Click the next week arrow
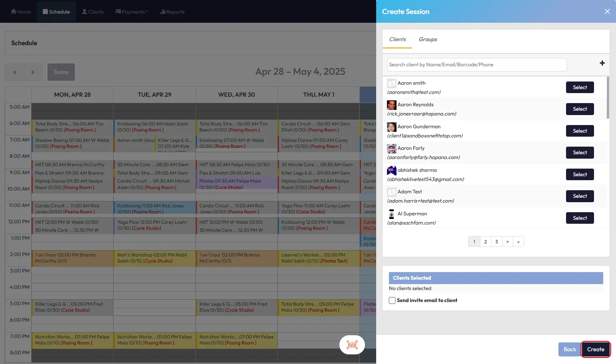The width and height of the screenshot is (616, 364). 33,72
